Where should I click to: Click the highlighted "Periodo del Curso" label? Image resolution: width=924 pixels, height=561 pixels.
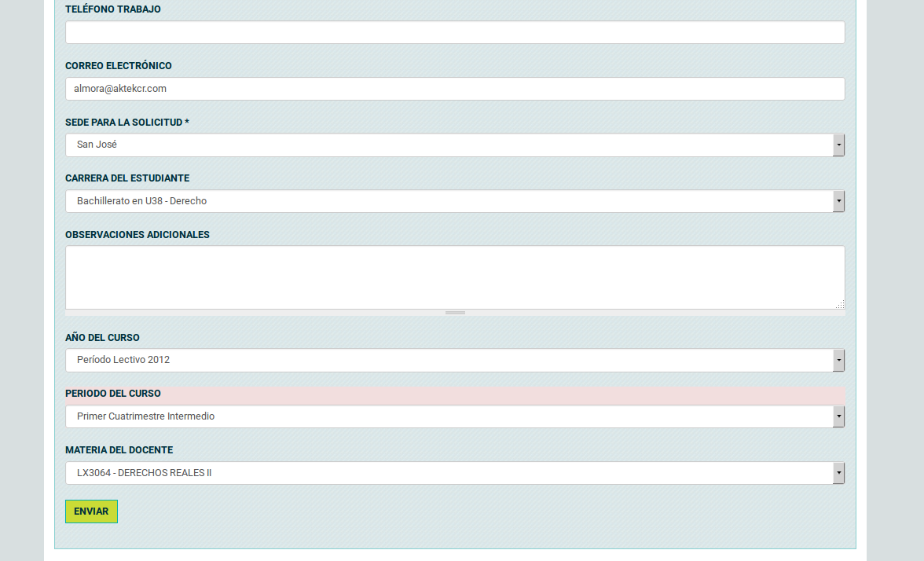point(113,394)
